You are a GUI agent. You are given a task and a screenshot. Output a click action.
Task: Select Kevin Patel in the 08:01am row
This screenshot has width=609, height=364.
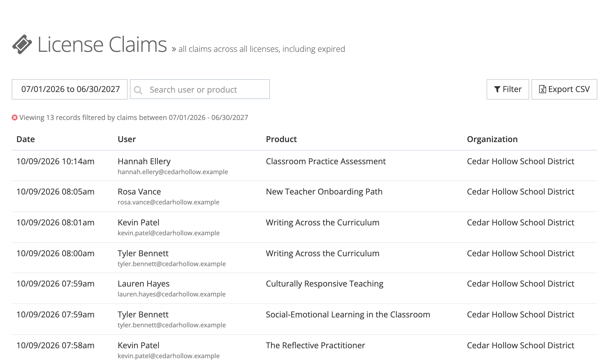(138, 222)
